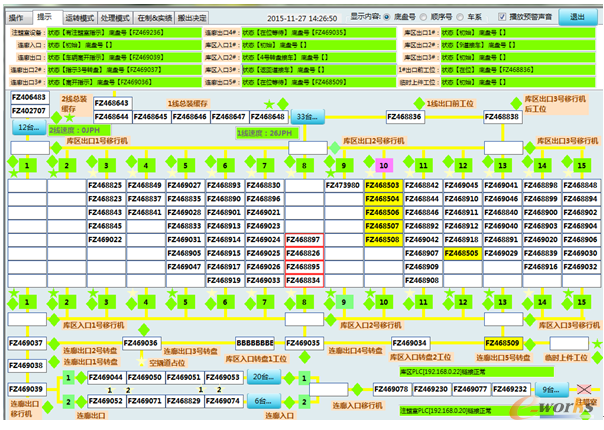Click the diamond beside 库区出口1号移行机
This screenshot has width=604, height=430.
[x=57, y=147]
